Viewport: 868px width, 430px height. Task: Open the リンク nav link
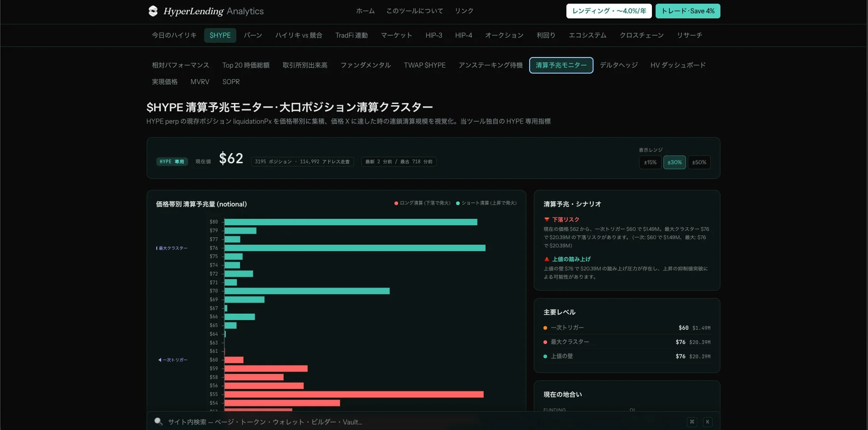(x=464, y=11)
